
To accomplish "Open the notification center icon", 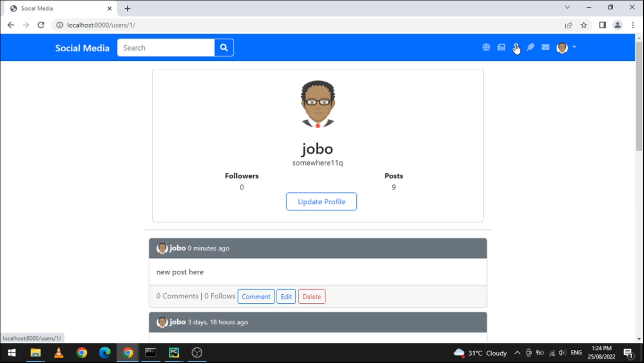I will 628,353.
